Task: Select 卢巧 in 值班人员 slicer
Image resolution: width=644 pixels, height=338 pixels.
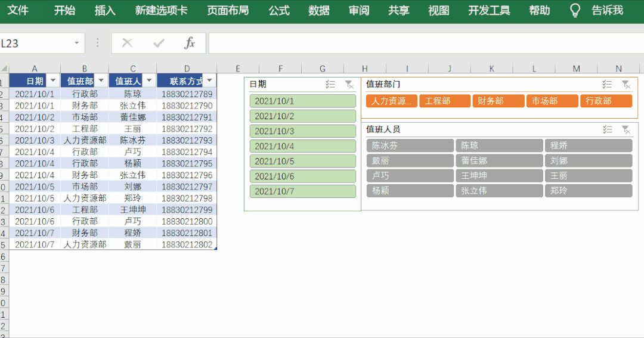Action: (410, 176)
